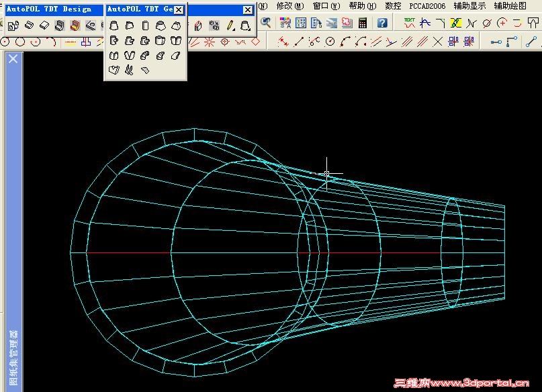Viewport: 542px width, 392px height.
Task: Click the flat sheet plate icon in Design toolbar
Action: pos(44,26)
